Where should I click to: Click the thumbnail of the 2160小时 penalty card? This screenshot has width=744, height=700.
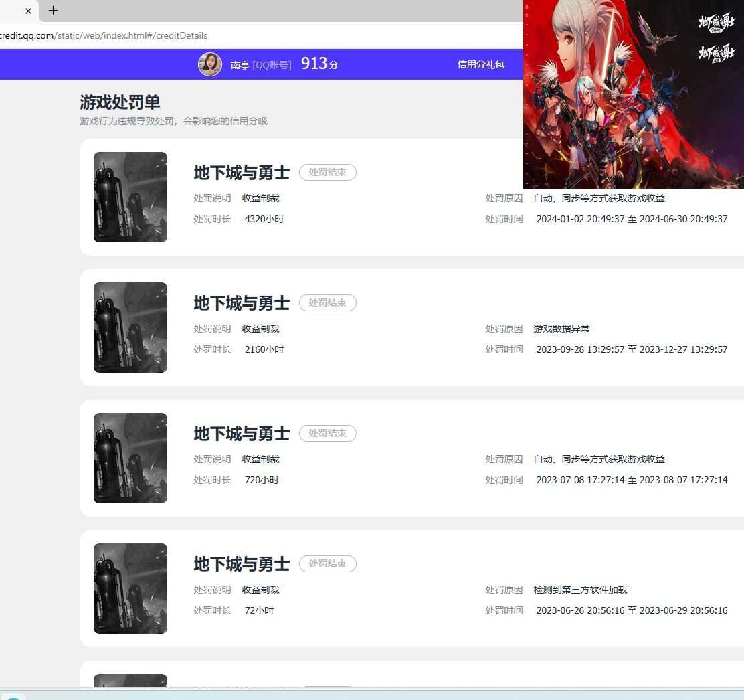[x=130, y=327]
